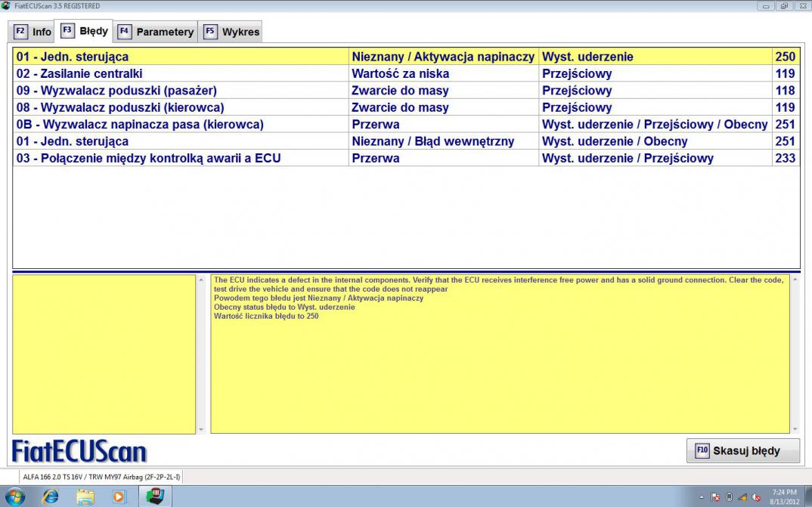Switch to the Wykres tab
Screen dimensions: 812x507
[x=229, y=32]
